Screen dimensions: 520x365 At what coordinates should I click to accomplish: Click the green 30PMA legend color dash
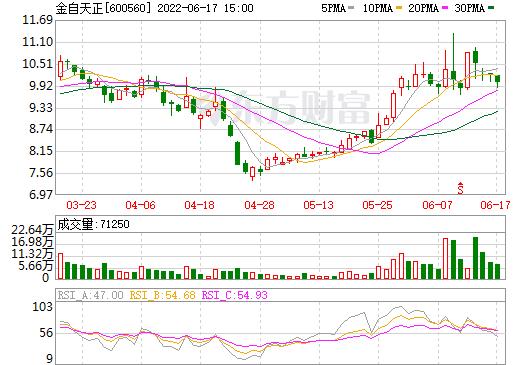[491, 8]
